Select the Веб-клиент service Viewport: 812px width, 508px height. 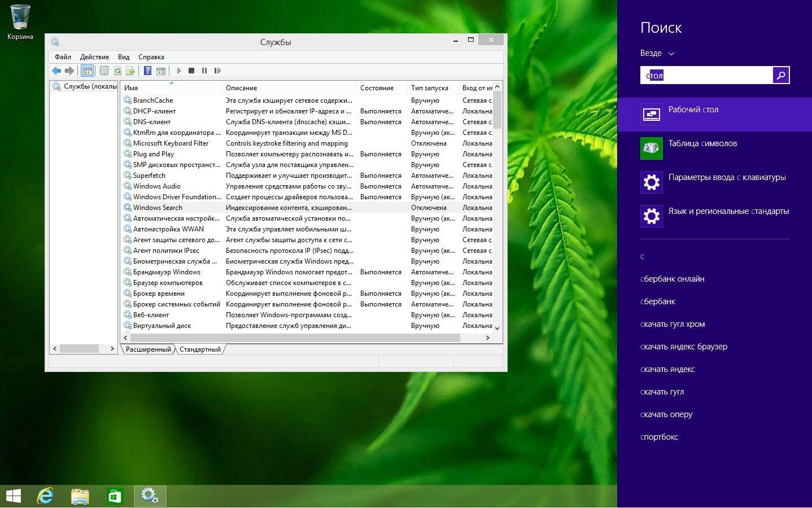(307, 315)
